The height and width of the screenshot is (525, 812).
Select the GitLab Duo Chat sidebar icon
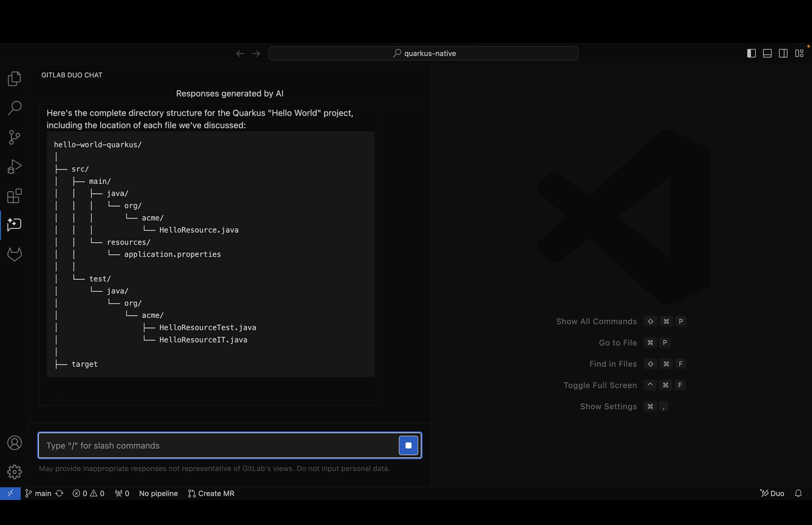click(14, 225)
